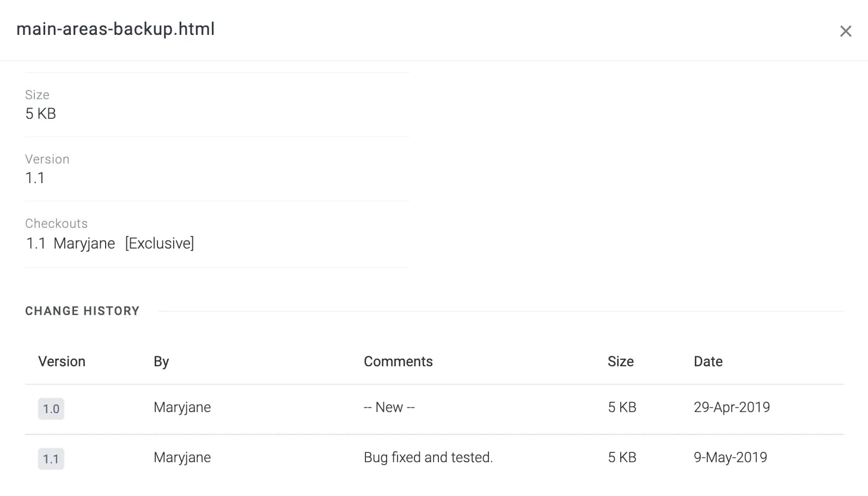The image size is (868, 496).
Task: Click the 5 KB Size field value
Action: pyautogui.click(x=40, y=114)
